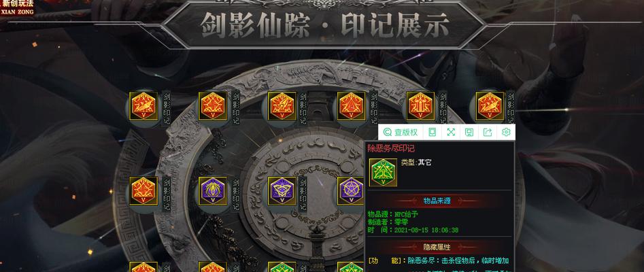644x272 pixels.
Task: Select the purple pentagram seal icon
Action: tap(350, 191)
